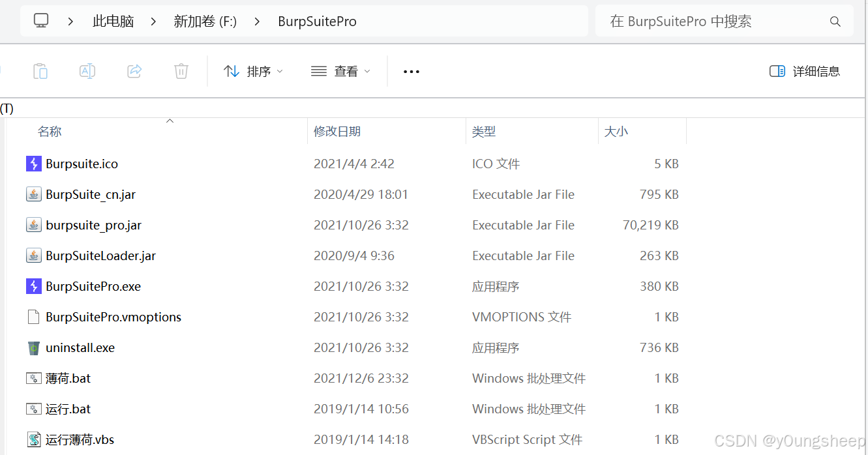Select the BurpSuite_cn.jar file name
This screenshot has height=455, width=868.
click(x=91, y=194)
